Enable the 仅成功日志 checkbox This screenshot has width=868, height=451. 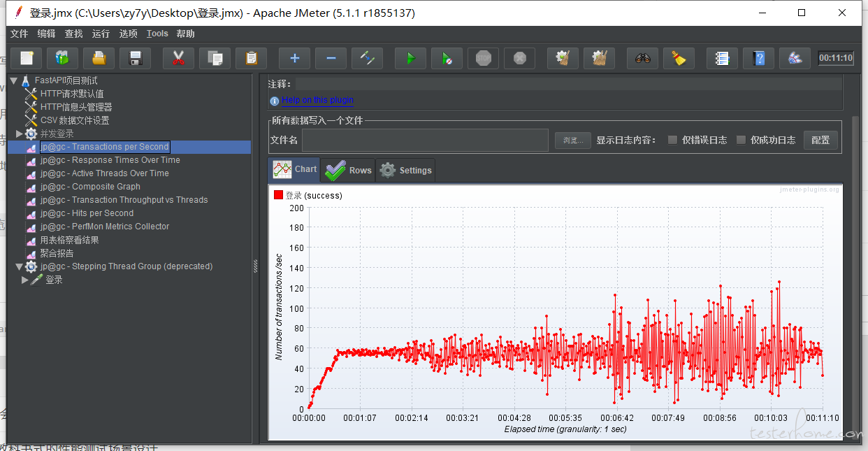click(742, 140)
